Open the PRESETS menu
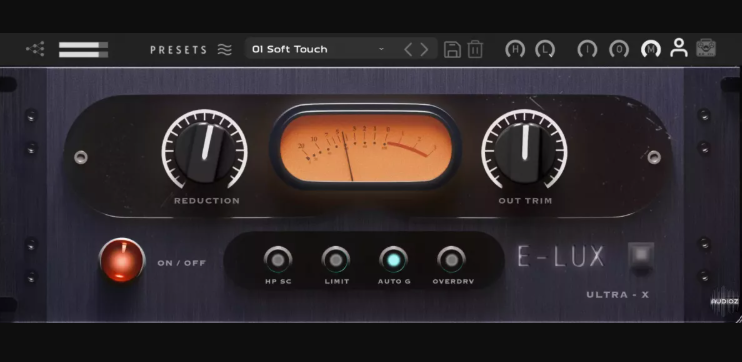742x362 pixels. pos(178,50)
